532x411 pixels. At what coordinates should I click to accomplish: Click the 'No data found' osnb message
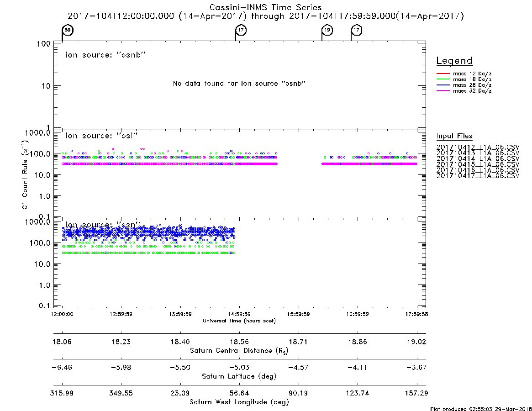[239, 84]
